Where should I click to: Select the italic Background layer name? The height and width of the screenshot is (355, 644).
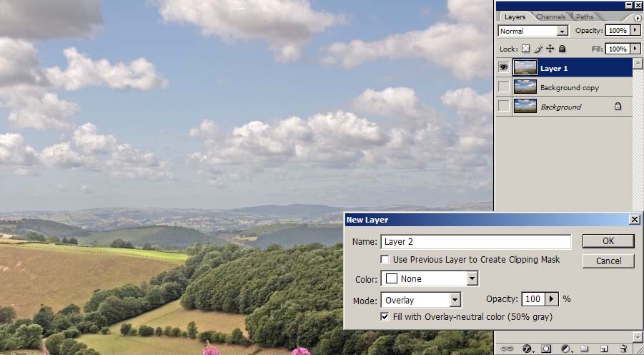click(x=560, y=107)
